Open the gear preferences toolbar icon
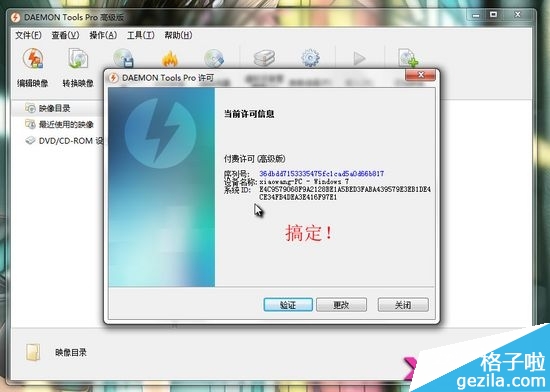The height and width of the screenshot is (392, 550). click(310, 58)
